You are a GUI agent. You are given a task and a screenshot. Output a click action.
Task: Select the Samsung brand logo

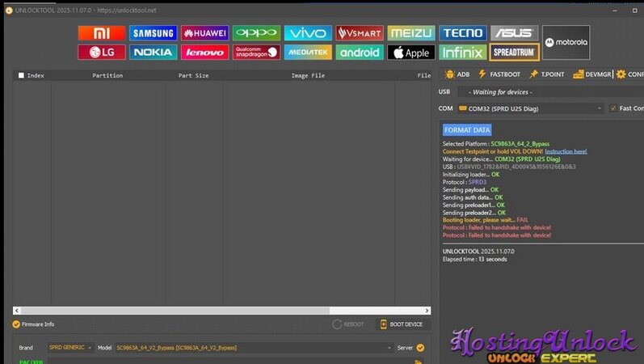pyautogui.click(x=154, y=33)
